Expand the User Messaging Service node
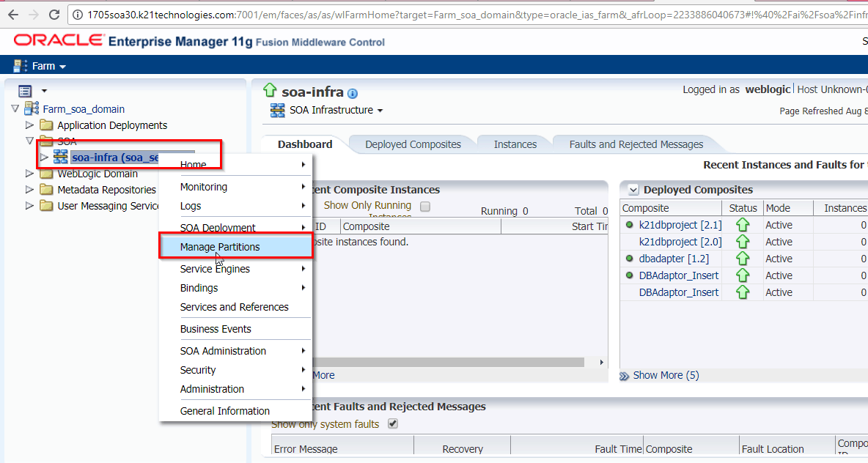Screen dimensions: 868x463 tap(30, 205)
